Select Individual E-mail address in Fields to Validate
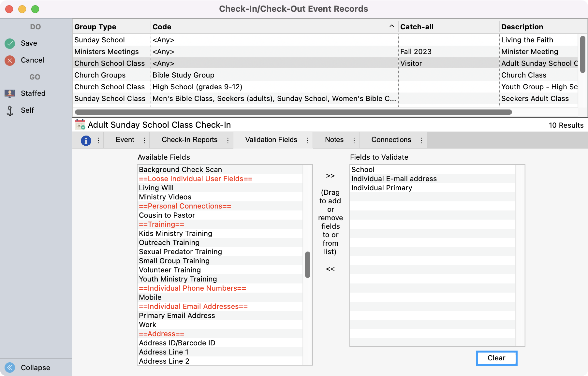 [394, 179]
